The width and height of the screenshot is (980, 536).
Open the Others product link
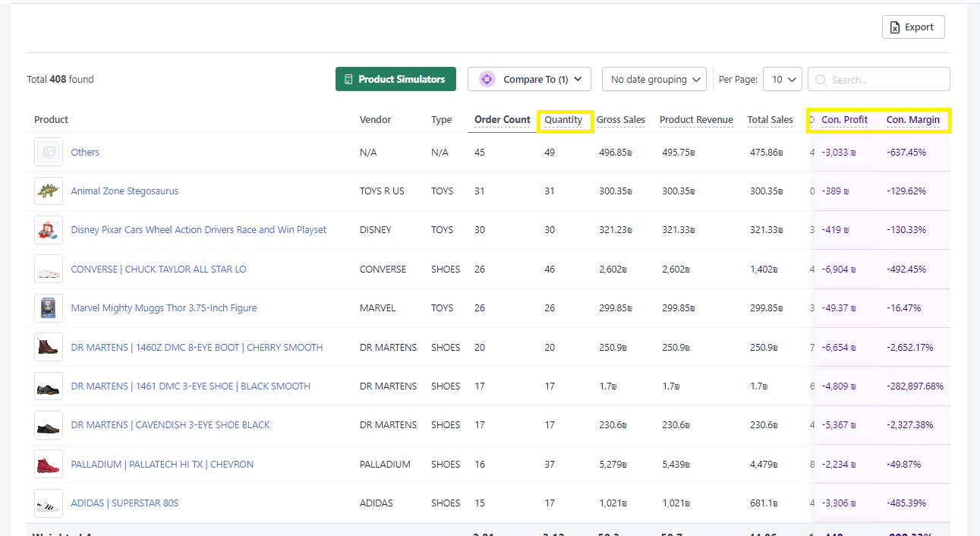click(85, 152)
